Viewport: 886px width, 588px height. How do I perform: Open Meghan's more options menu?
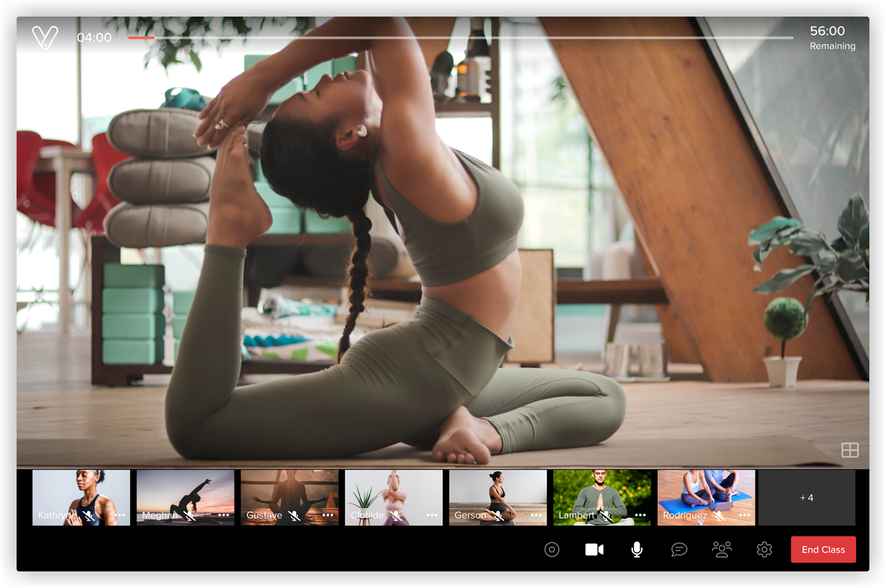(x=224, y=515)
